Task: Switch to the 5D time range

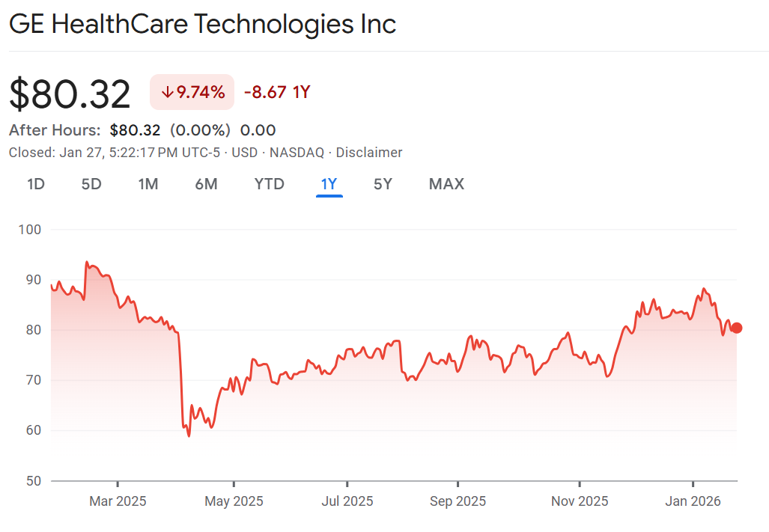Action: pos(91,184)
